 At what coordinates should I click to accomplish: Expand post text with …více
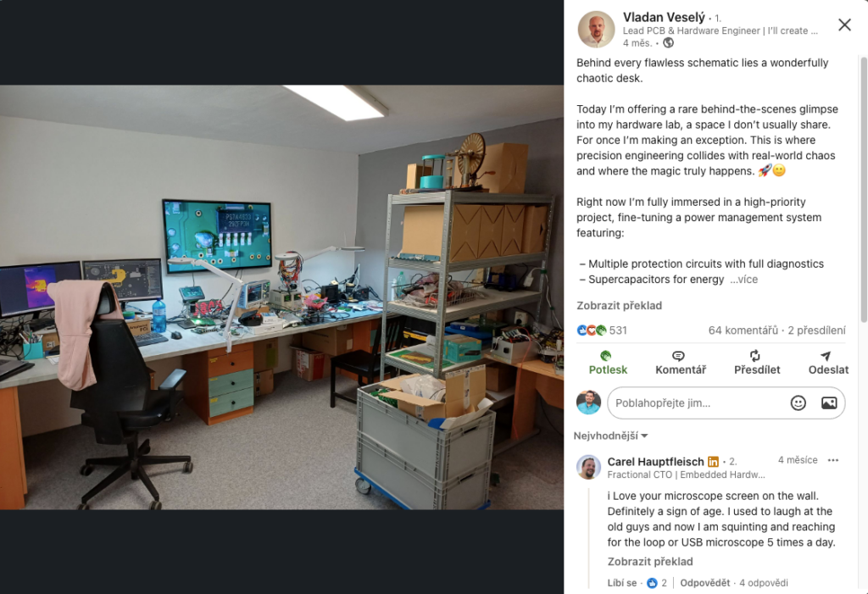point(743,280)
